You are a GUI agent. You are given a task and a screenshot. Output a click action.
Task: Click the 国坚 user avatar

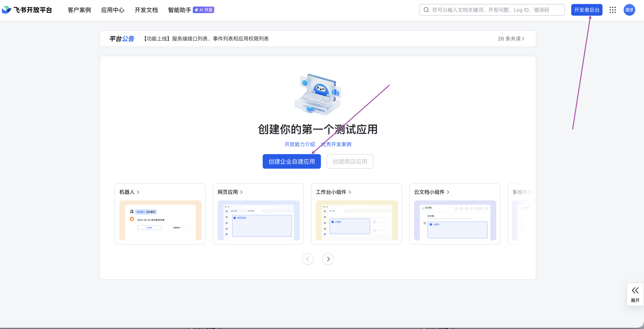[629, 10]
